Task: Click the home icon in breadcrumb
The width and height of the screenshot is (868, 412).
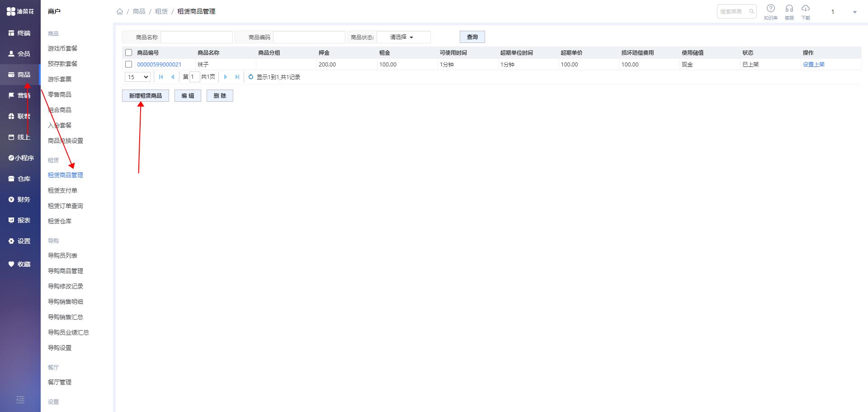Action: pyautogui.click(x=120, y=11)
